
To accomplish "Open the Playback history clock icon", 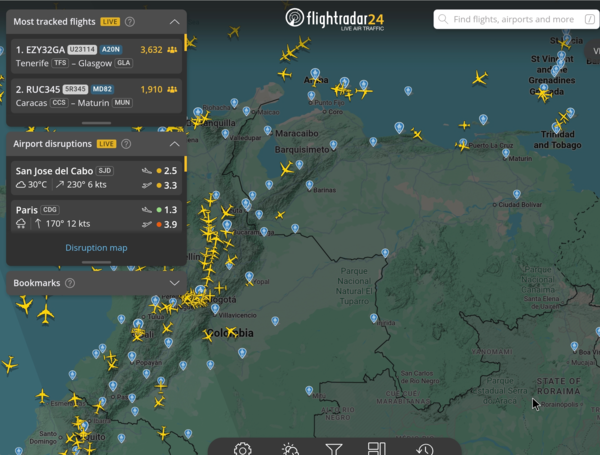I will click(424, 449).
